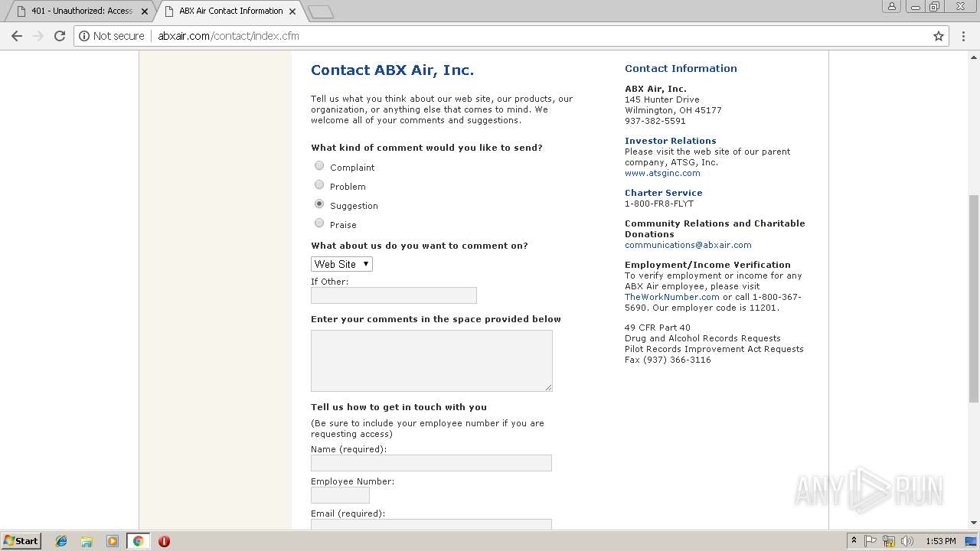Click the Contact ABX Air, Inc. heading
The image size is (980, 551).
[x=392, y=70]
